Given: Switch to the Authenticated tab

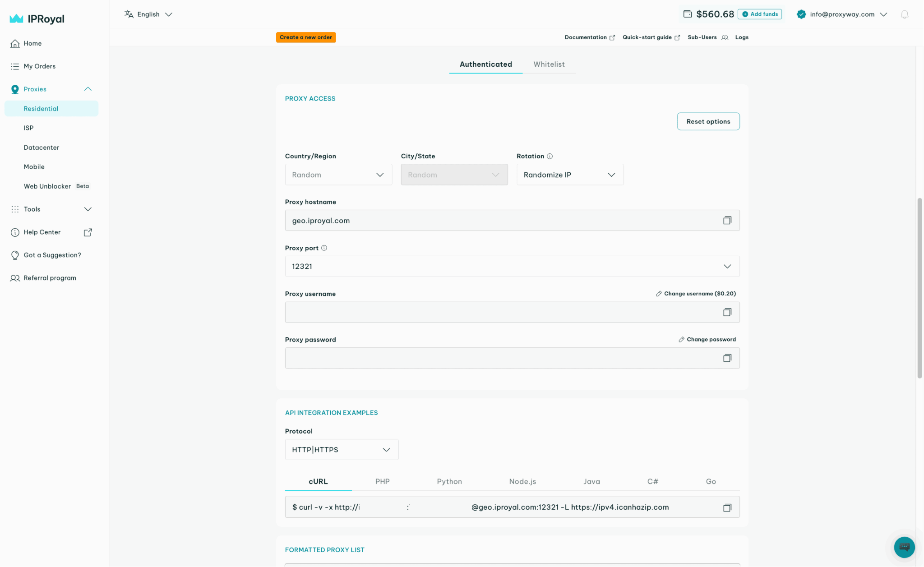Looking at the screenshot, I should [485, 65].
